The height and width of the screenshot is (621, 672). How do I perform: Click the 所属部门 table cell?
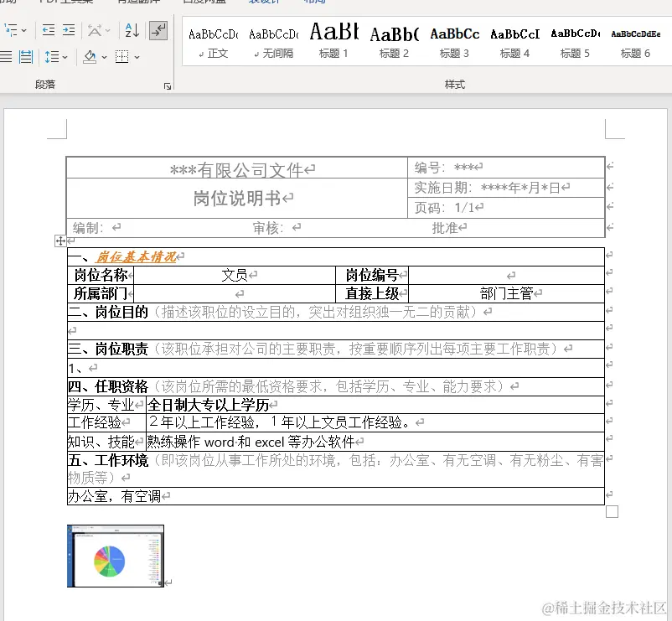[101, 293]
